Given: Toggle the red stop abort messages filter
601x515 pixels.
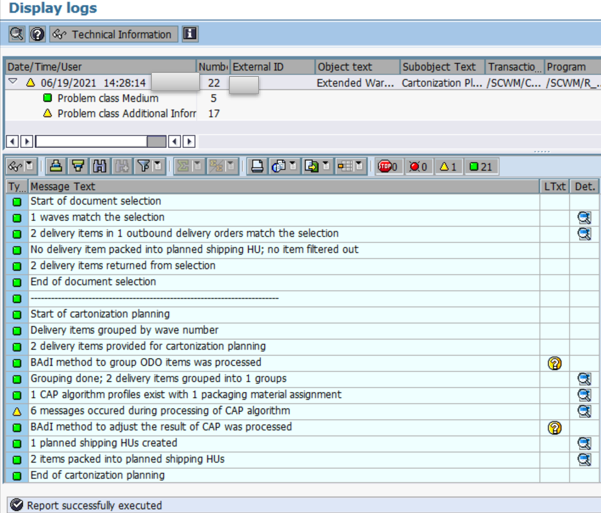Looking at the screenshot, I should click(388, 166).
